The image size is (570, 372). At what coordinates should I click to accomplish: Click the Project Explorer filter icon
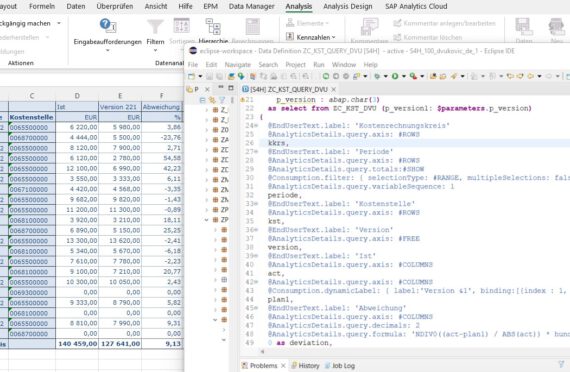[x=222, y=100]
